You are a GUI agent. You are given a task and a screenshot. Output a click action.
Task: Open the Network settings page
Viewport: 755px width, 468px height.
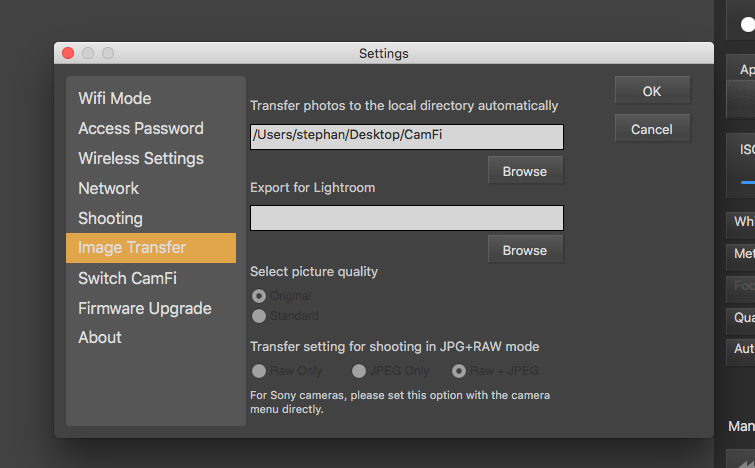click(109, 188)
